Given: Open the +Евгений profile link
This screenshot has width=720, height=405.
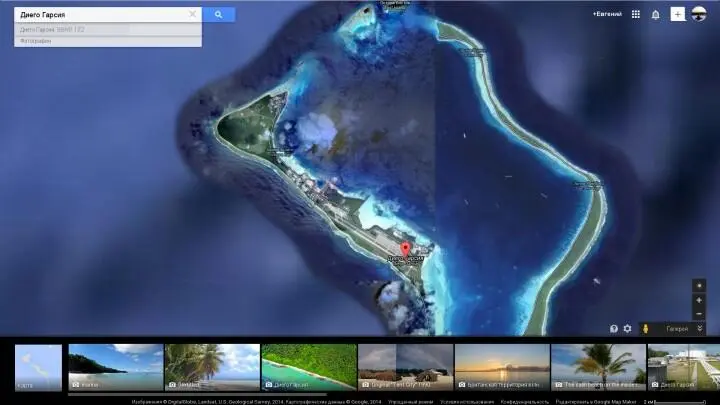Looking at the screenshot, I should (606, 15).
